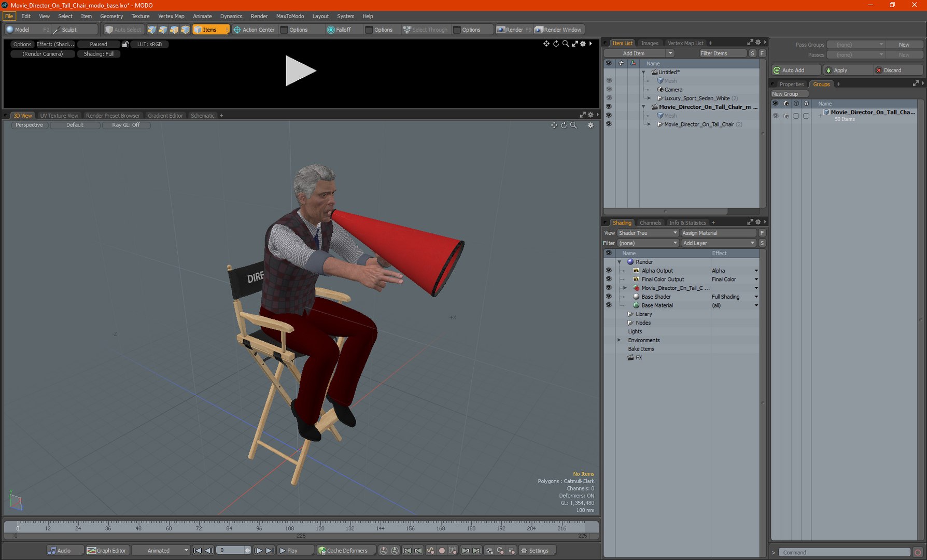The image size is (927, 560).
Task: Click 3D viewport zoom magnifier icon
Action: click(573, 125)
